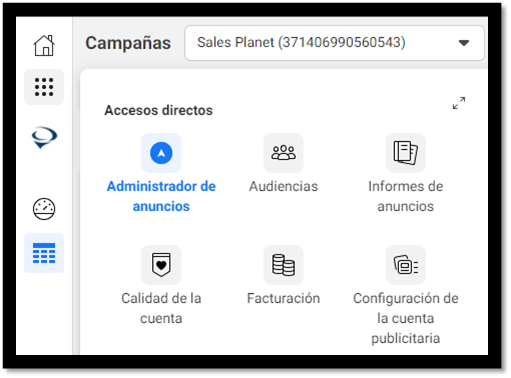Open Administrador de anuncios icon

(161, 153)
